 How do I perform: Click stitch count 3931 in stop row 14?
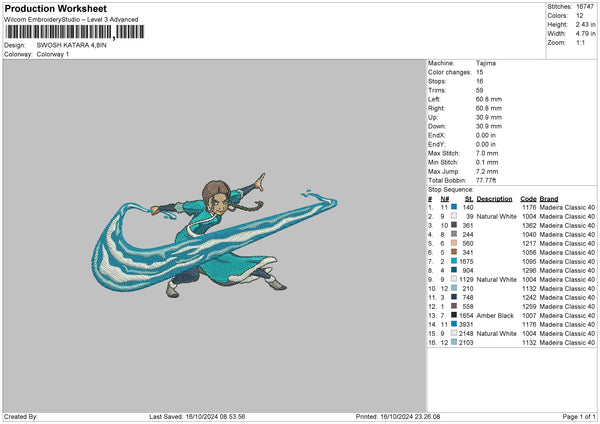tap(466, 325)
